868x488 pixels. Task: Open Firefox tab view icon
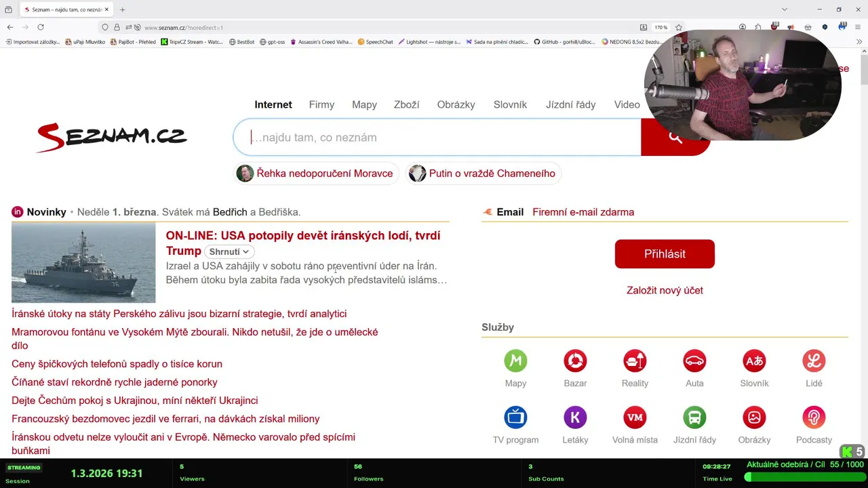8,9
